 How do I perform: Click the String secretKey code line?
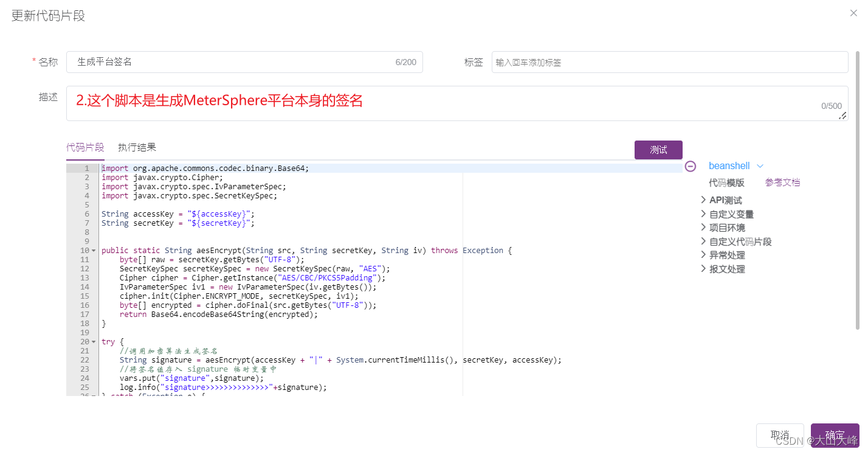[x=178, y=223]
